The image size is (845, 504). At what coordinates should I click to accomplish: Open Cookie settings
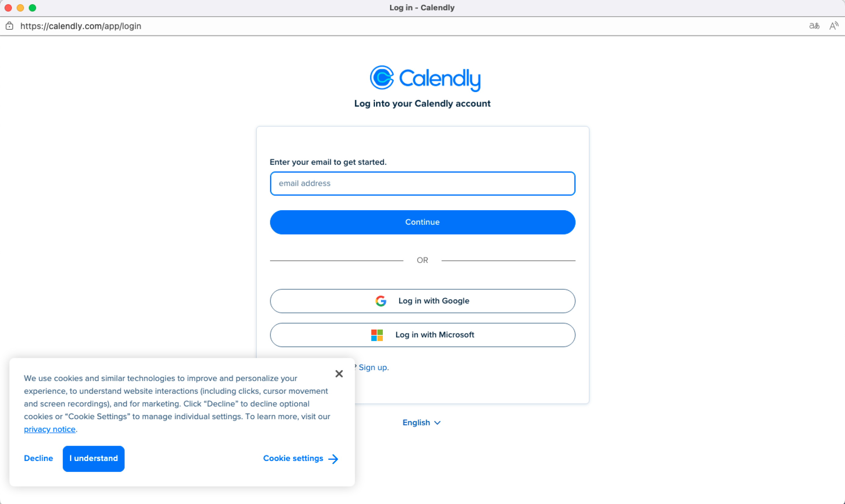[x=293, y=459]
